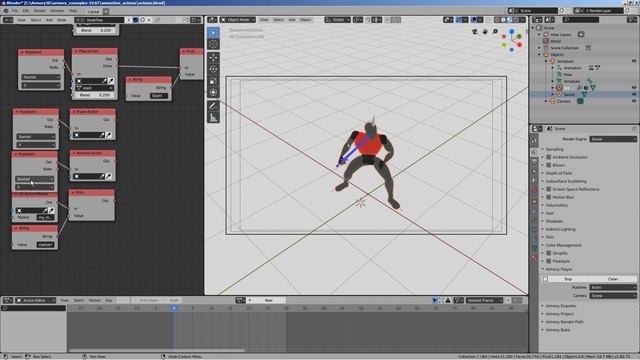Viewport: 640px width, 360px height.
Task: Click the pan view hand icon
Action: pos(485,31)
